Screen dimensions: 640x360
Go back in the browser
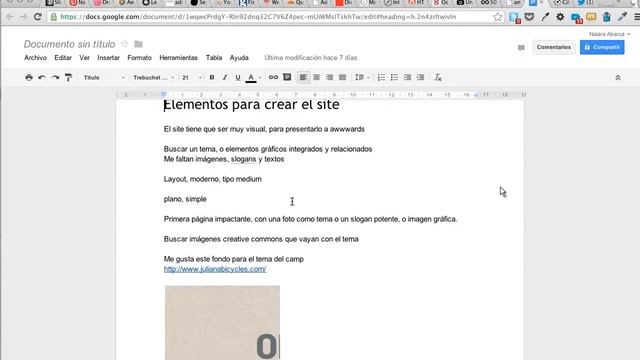point(10,17)
